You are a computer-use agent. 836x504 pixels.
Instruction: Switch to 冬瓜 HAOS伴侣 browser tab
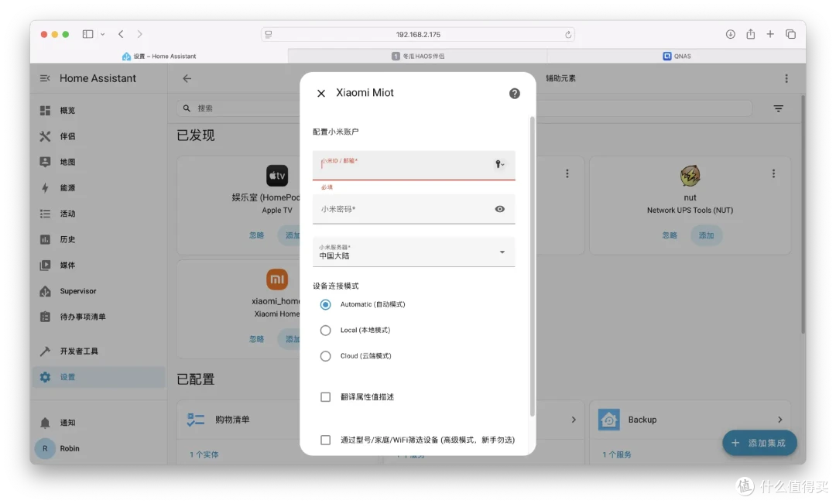coord(418,56)
